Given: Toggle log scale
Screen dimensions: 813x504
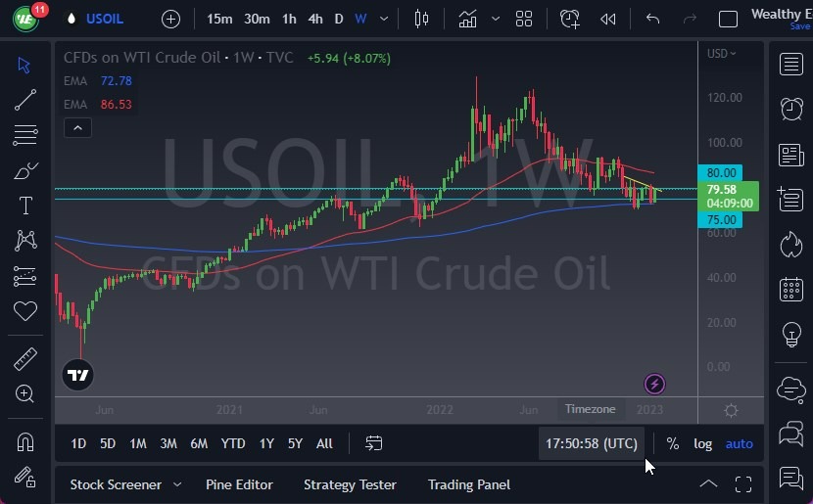Looking at the screenshot, I should click(702, 443).
